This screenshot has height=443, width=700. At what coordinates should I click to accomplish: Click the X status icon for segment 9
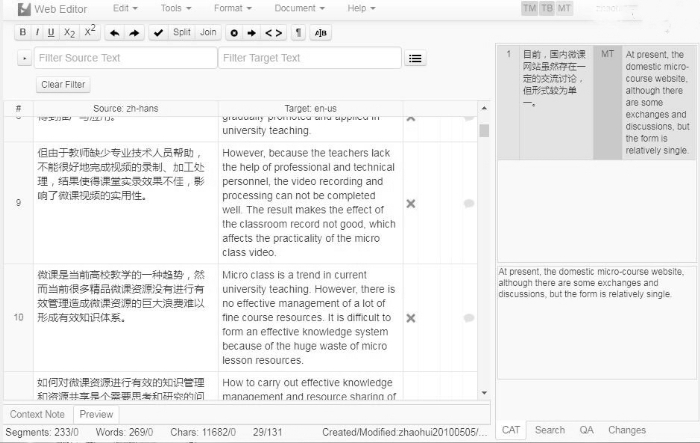pos(410,203)
